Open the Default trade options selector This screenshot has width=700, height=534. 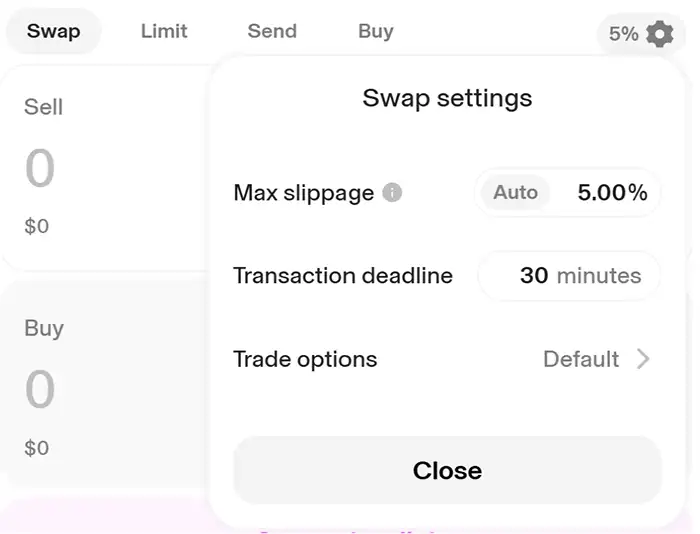coord(581,359)
